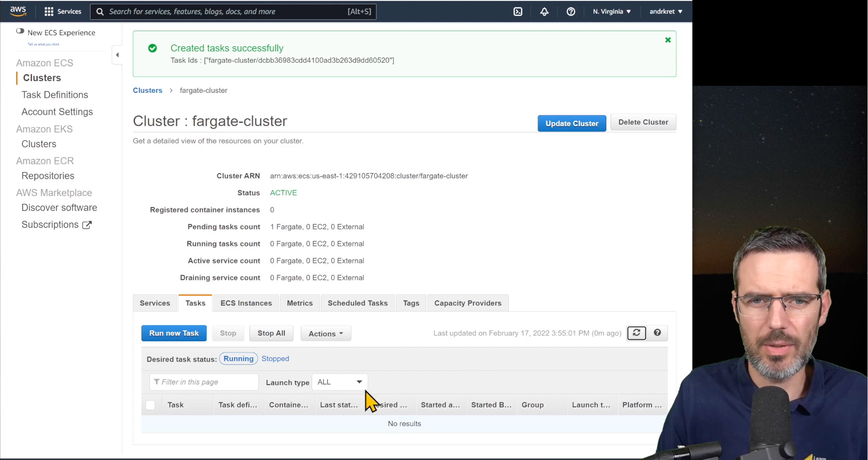Select the Running desired task status
Screen dimensions: 868x460
pos(238,359)
